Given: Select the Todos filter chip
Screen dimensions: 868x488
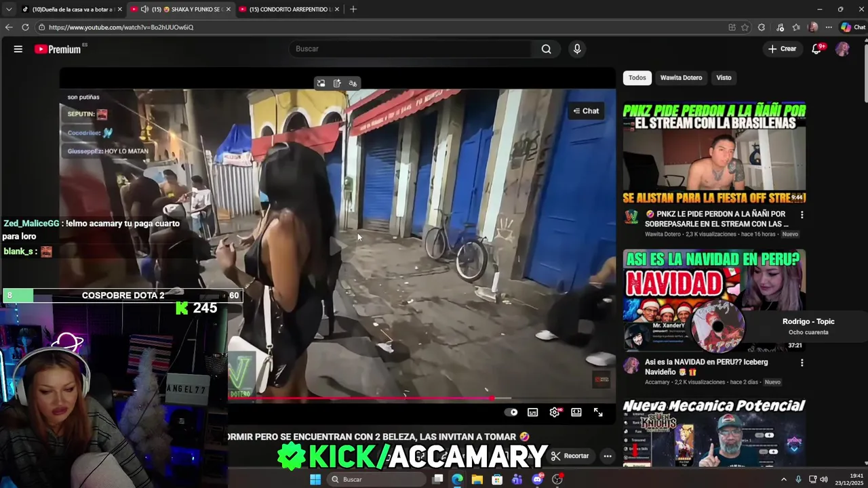Looking at the screenshot, I should pyautogui.click(x=637, y=77).
